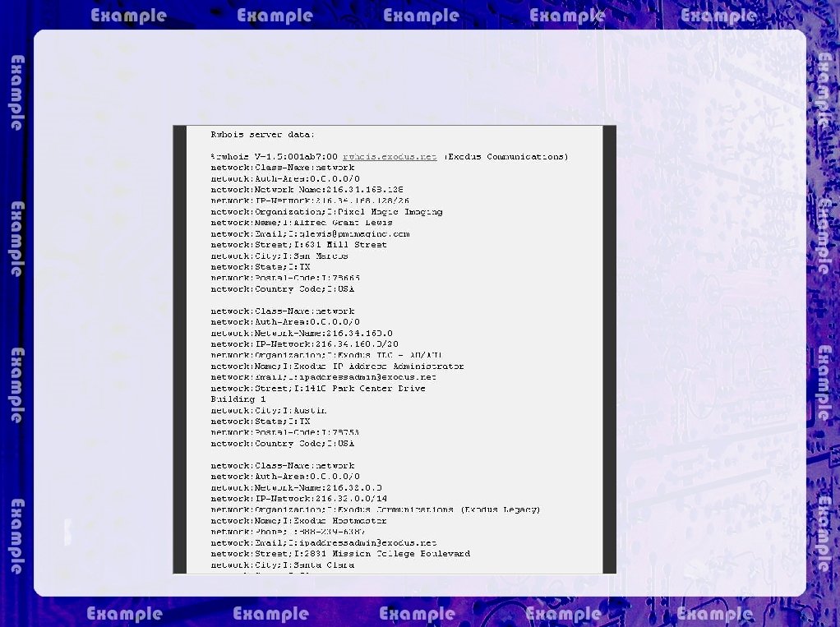Select the 'Exodus Hostmaster' name line

[298, 520]
